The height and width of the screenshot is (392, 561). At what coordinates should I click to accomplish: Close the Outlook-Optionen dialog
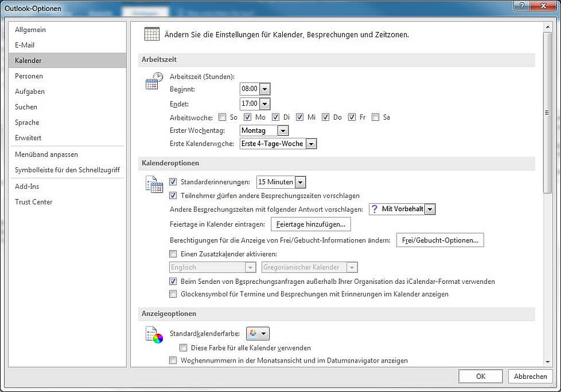(544, 5)
